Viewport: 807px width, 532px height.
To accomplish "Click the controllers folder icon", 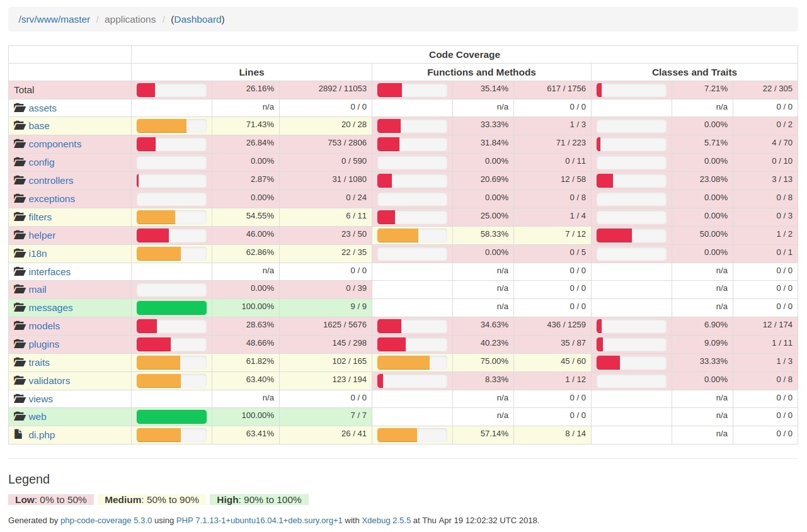I will 19,181.
